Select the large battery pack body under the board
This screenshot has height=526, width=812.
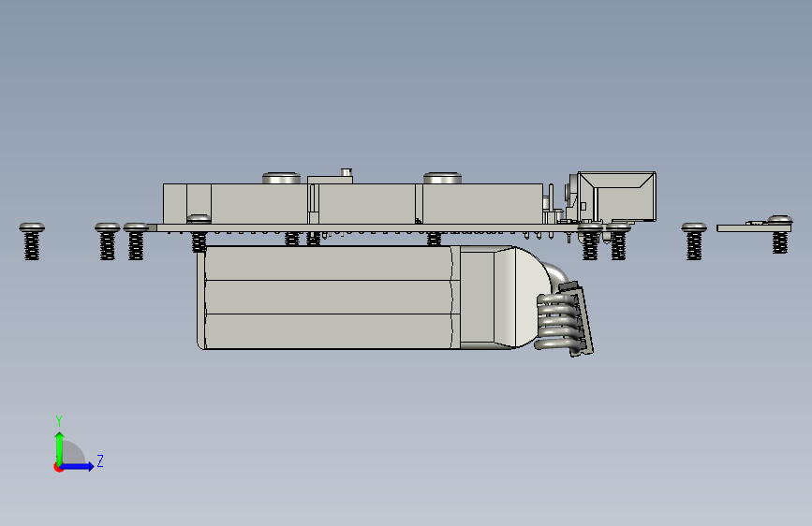coord(329,298)
